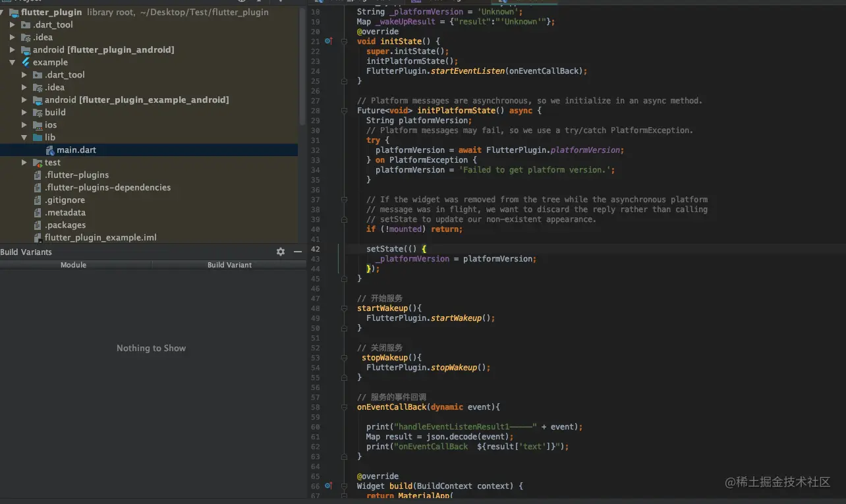846x504 pixels.
Task: Click onEventCallBack declaration on line 58
Action: point(392,407)
